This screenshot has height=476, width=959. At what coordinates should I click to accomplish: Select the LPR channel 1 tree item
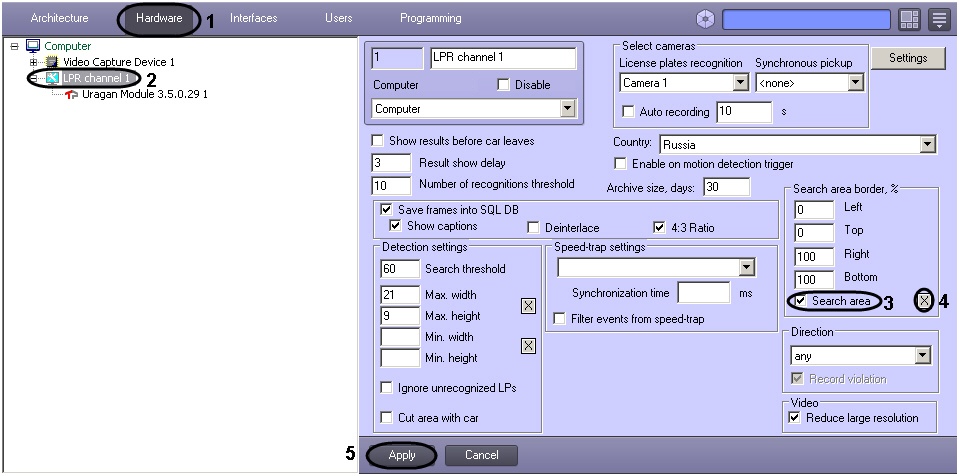point(97,78)
